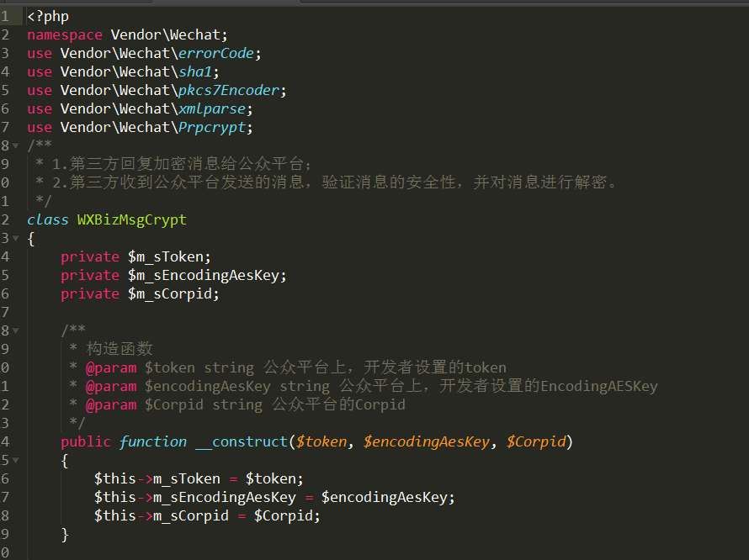Click errorCode in the use statement
This screenshot has width=749, height=560.
click(215, 53)
